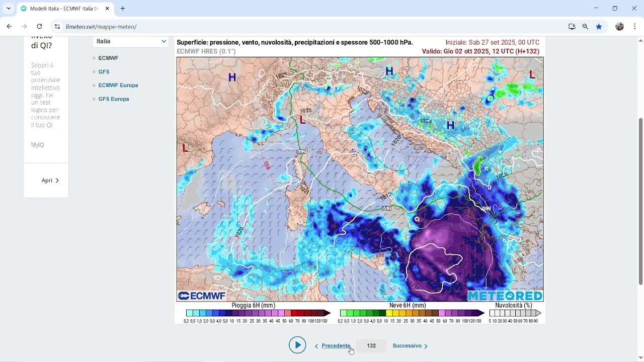Open the Italia region dropdown
The height and width of the screenshot is (362, 644).
pos(131,41)
